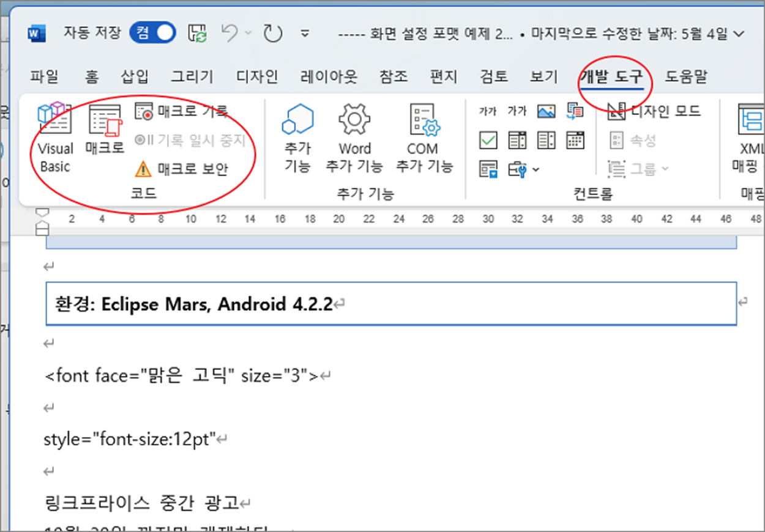Insert picture content control
The width and height of the screenshot is (765, 532).
tap(546, 111)
